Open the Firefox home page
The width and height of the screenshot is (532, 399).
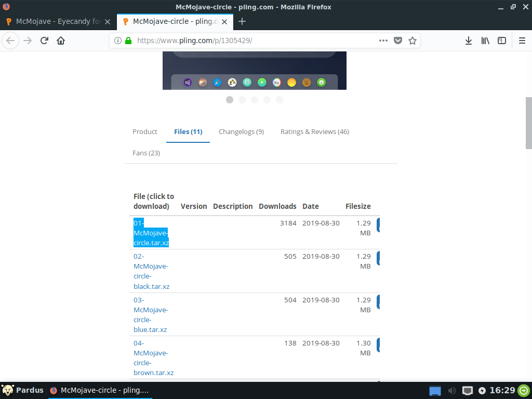[61, 41]
